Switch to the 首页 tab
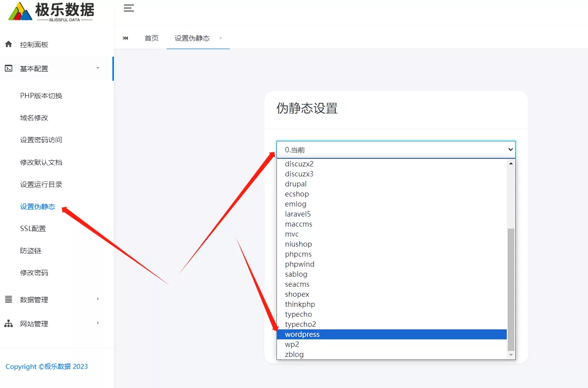588x388 pixels. [152, 38]
